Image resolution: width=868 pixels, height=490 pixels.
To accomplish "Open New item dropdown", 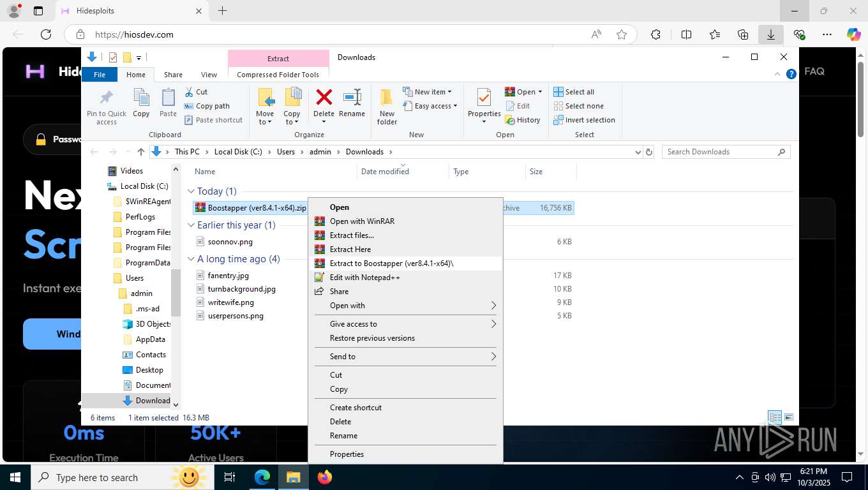I will (x=428, y=92).
